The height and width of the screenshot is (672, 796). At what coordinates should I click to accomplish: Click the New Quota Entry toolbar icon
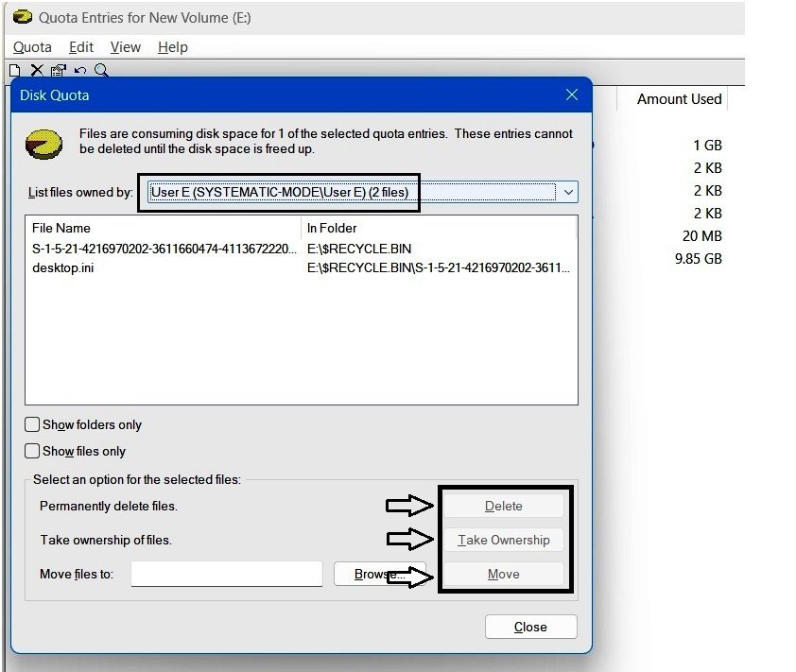click(x=15, y=71)
